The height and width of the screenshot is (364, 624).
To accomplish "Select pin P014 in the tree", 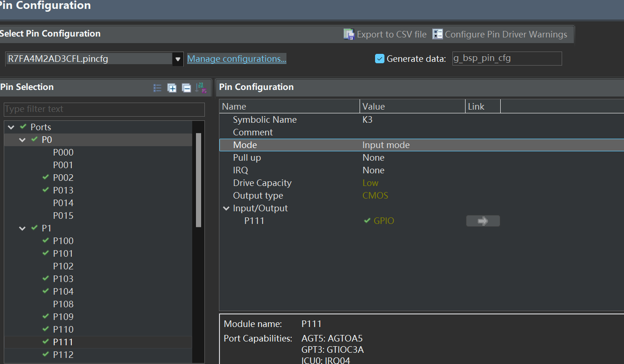I will pyautogui.click(x=63, y=203).
